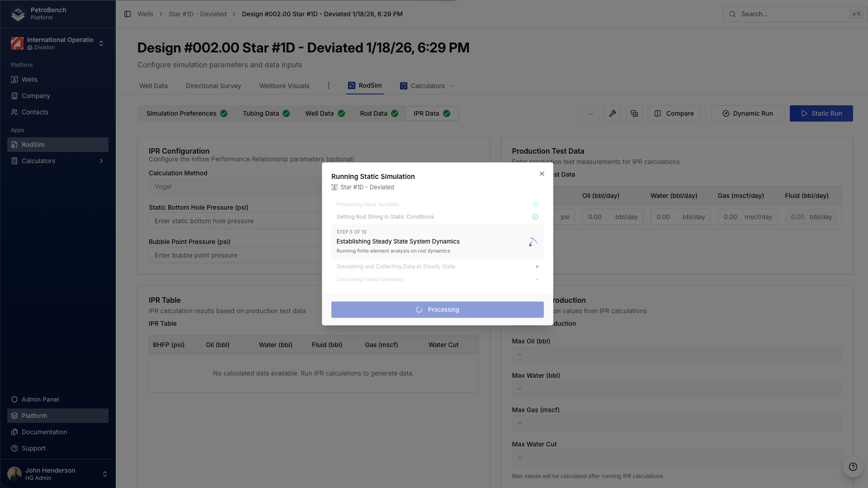Open Admin Panel in sidebar

coord(40,399)
